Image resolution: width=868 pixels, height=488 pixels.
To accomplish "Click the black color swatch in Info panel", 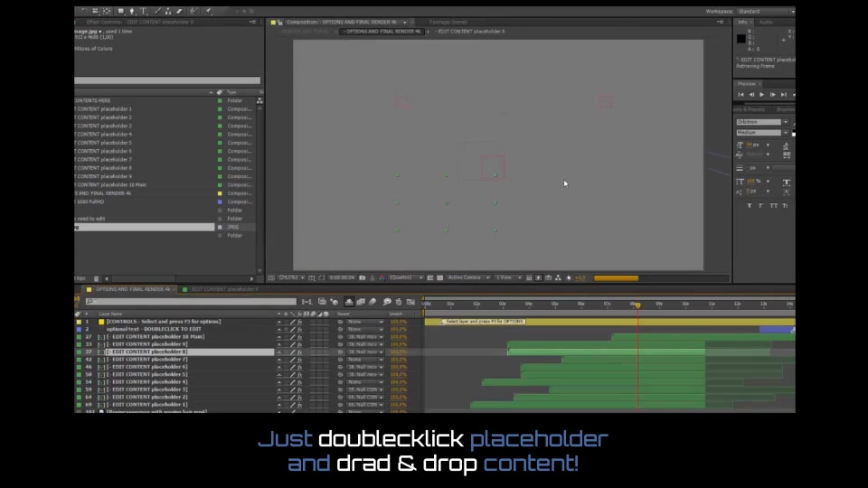I will coord(741,39).
